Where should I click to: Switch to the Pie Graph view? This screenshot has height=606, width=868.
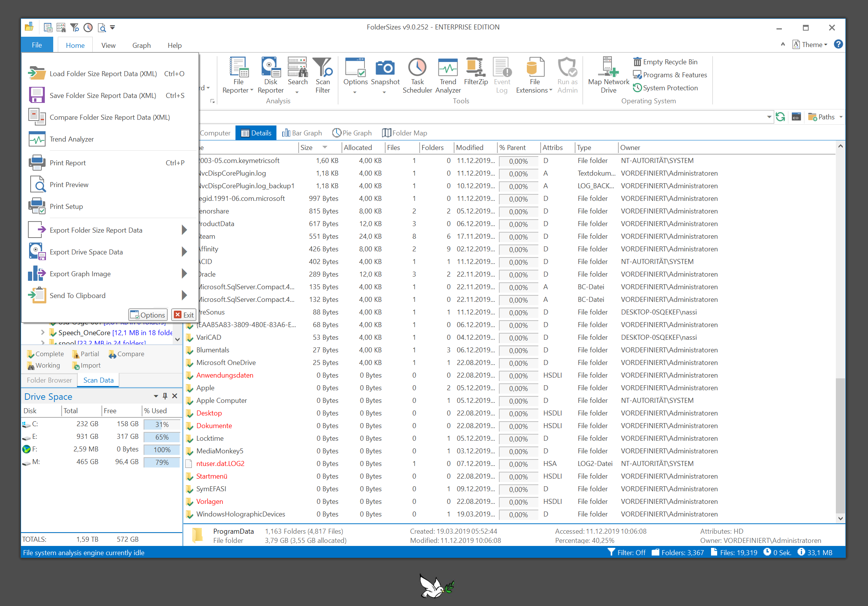(352, 133)
